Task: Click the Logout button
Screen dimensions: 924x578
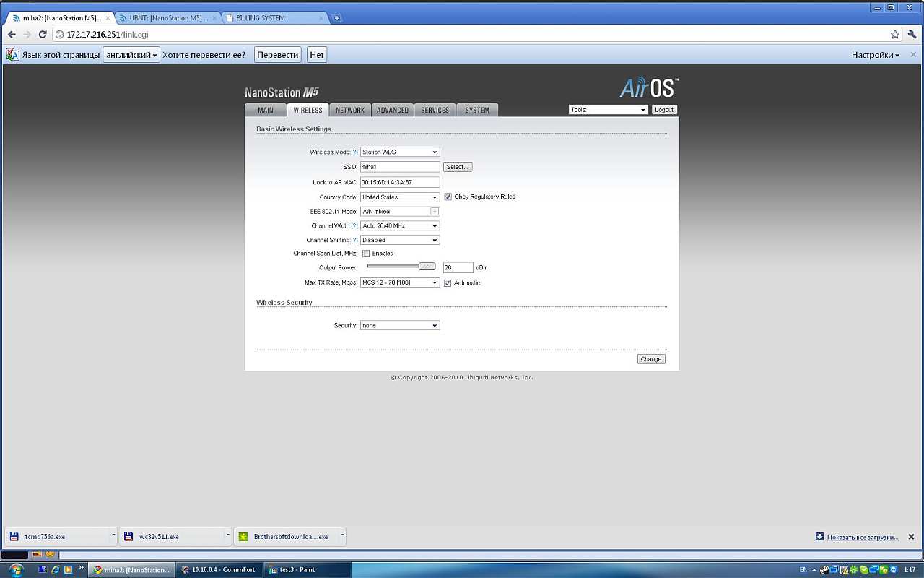Action: coord(664,110)
